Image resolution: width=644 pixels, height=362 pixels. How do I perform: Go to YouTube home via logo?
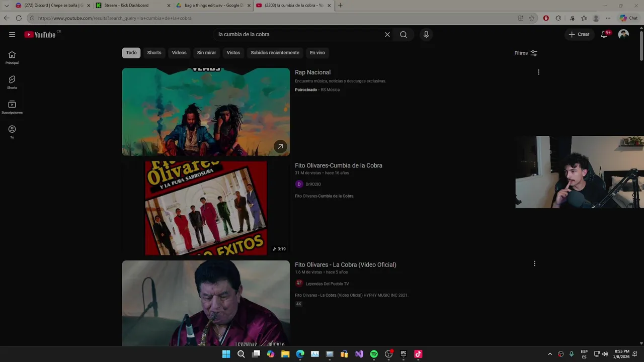pos(40,34)
